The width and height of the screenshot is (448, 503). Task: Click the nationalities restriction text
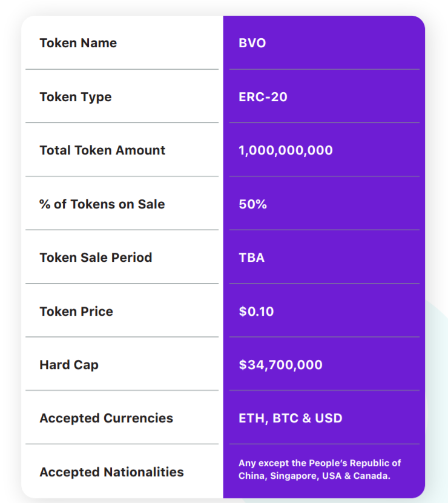(x=320, y=470)
